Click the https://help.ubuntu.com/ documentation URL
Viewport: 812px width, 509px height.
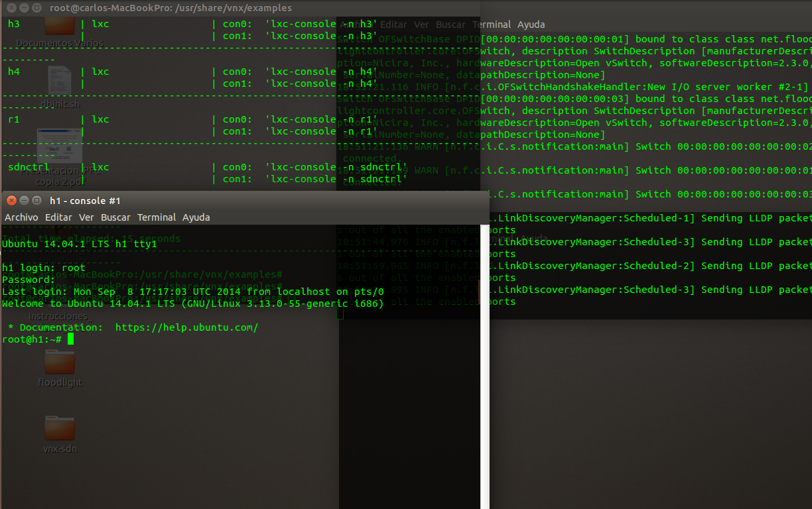point(186,327)
